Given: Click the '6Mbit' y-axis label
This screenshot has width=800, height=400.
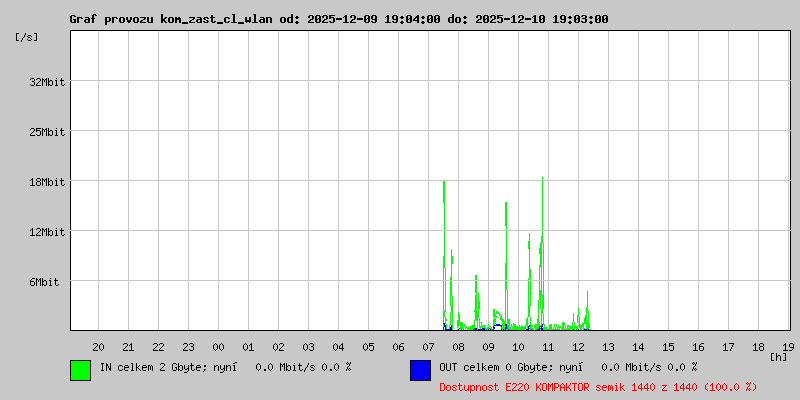Looking at the screenshot, I should pyautogui.click(x=44, y=282).
